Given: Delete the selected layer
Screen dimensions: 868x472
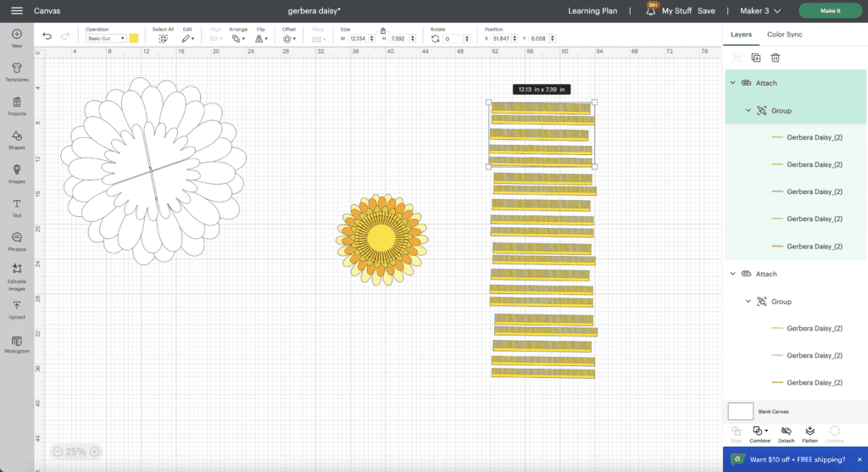Looking at the screenshot, I should tap(775, 58).
